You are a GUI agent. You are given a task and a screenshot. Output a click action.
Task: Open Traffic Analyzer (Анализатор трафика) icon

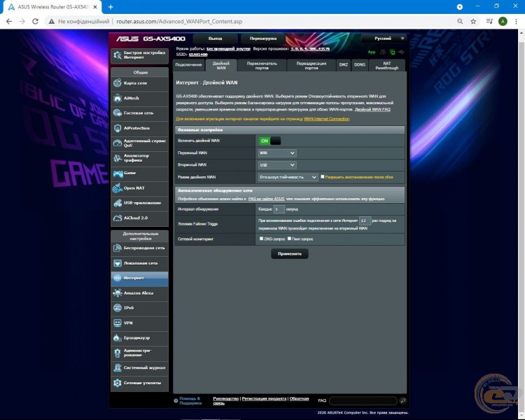pyautogui.click(x=117, y=157)
